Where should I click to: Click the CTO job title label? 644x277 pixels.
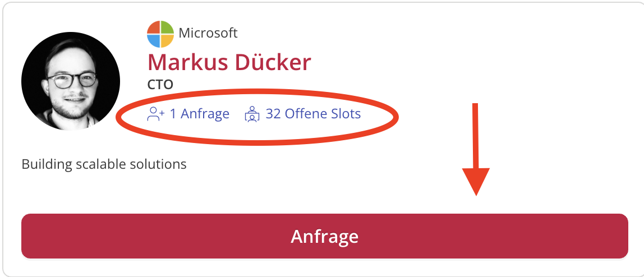[160, 85]
